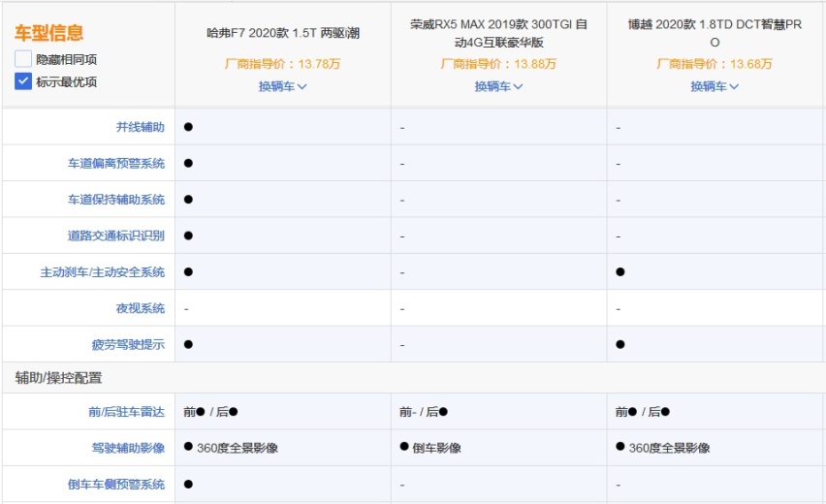826x504 pixels.
Task: Open the 车道保持辅助系统 link
Action: (x=116, y=200)
